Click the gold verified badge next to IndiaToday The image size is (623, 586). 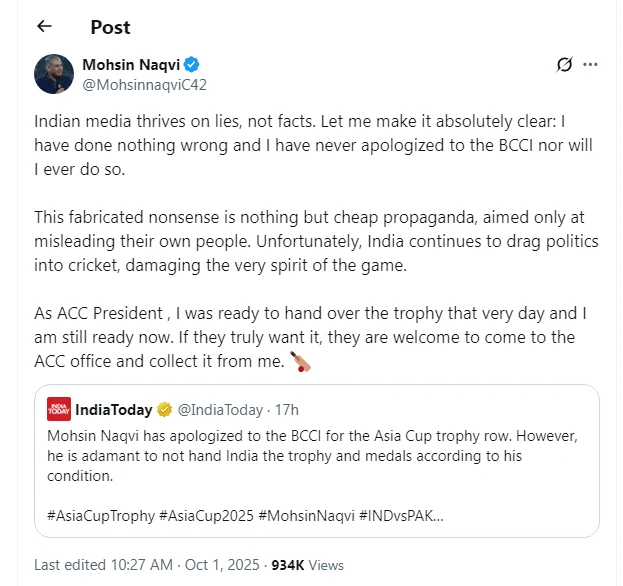point(165,409)
